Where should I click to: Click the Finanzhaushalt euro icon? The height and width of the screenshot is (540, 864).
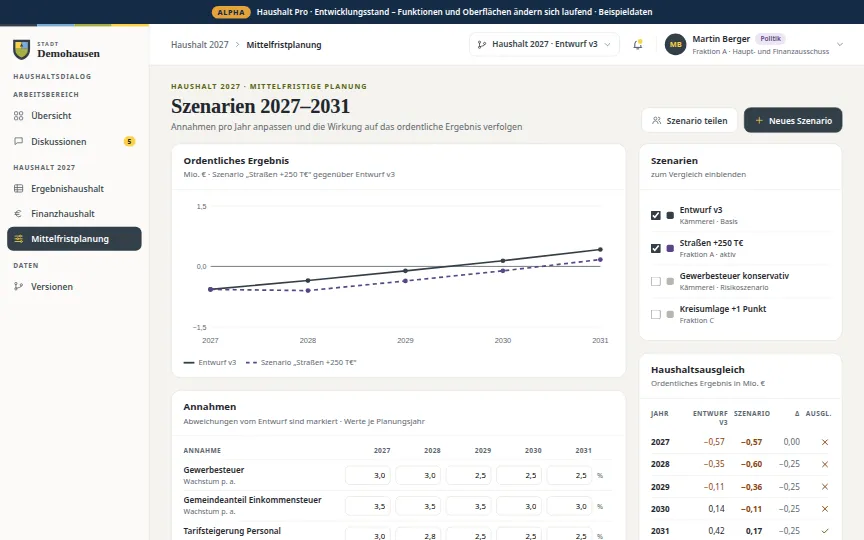[18, 213]
